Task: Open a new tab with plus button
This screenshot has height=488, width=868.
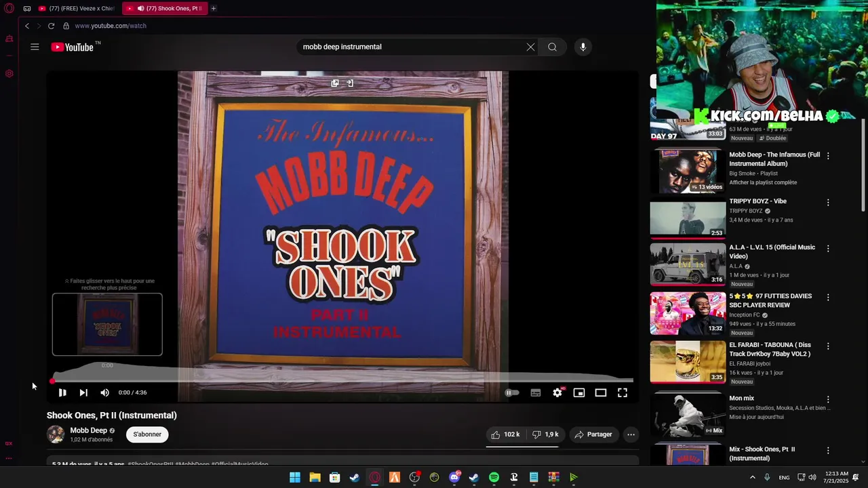Action: click(x=213, y=8)
